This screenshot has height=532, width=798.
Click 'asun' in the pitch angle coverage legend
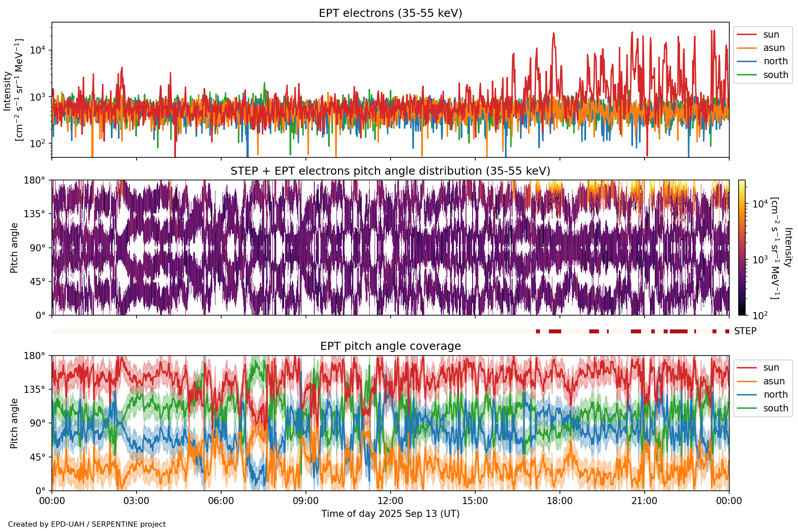(774, 381)
